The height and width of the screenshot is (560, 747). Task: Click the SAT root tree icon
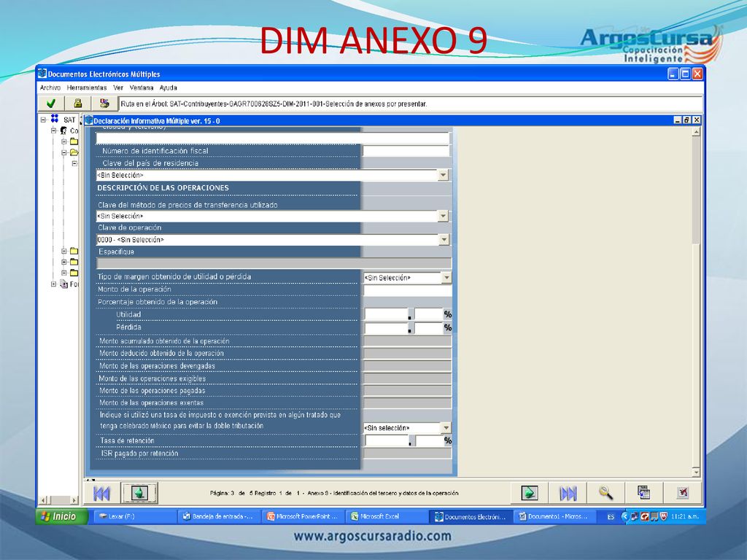(x=55, y=119)
